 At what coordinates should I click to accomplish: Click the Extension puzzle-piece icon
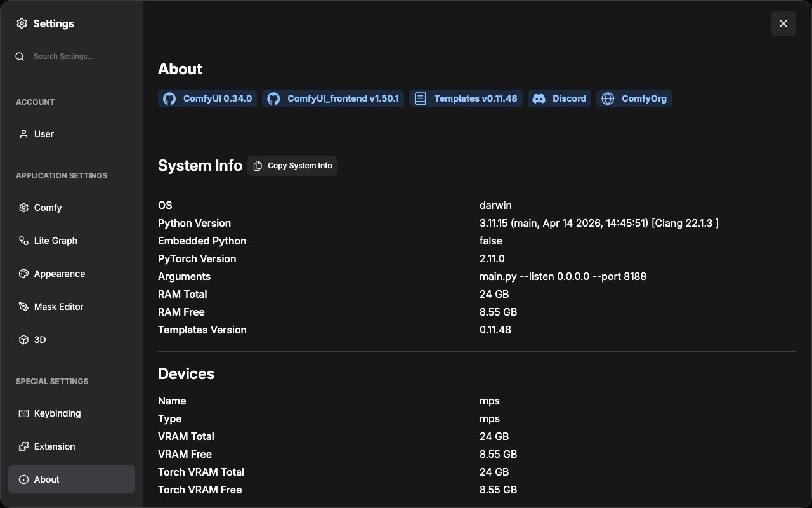tap(23, 446)
